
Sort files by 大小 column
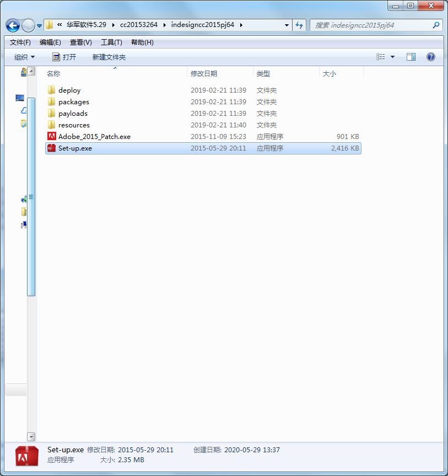coord(341,74)
